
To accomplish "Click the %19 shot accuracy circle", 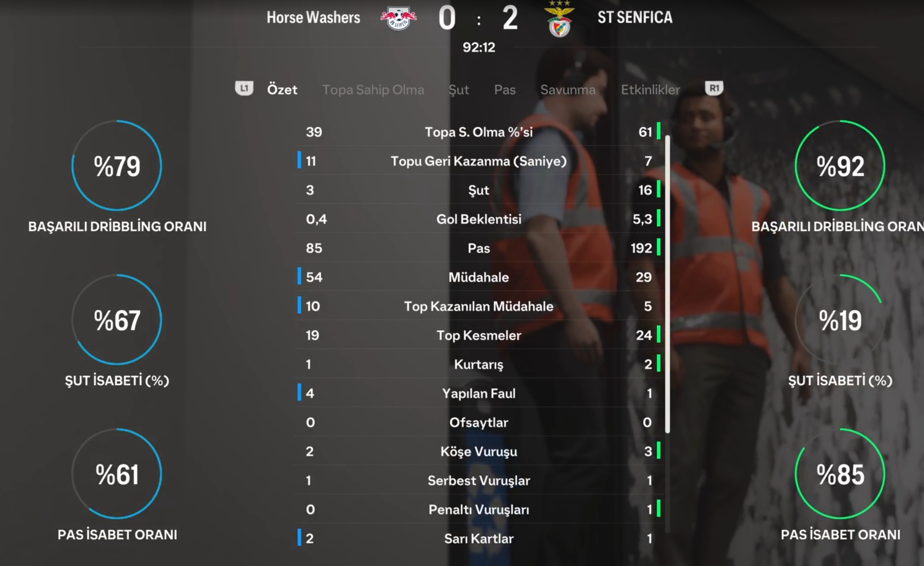I will [840, 320].
